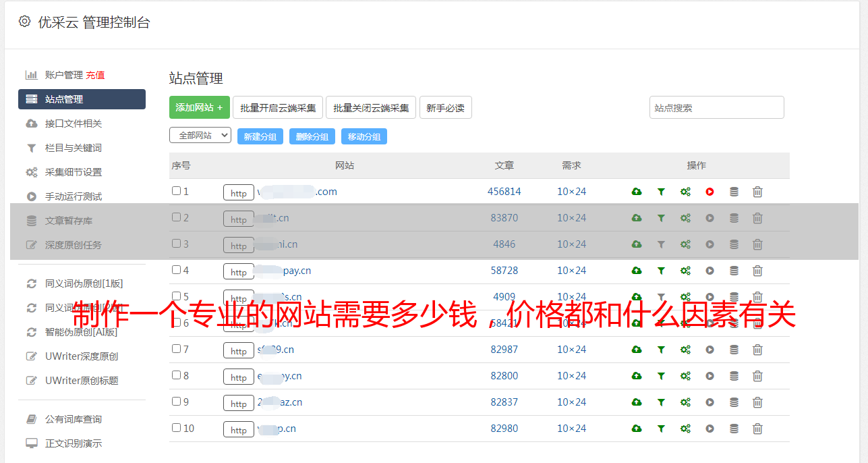Click the red 充值 link
The image size is (868, 463).
coord(95,75)
